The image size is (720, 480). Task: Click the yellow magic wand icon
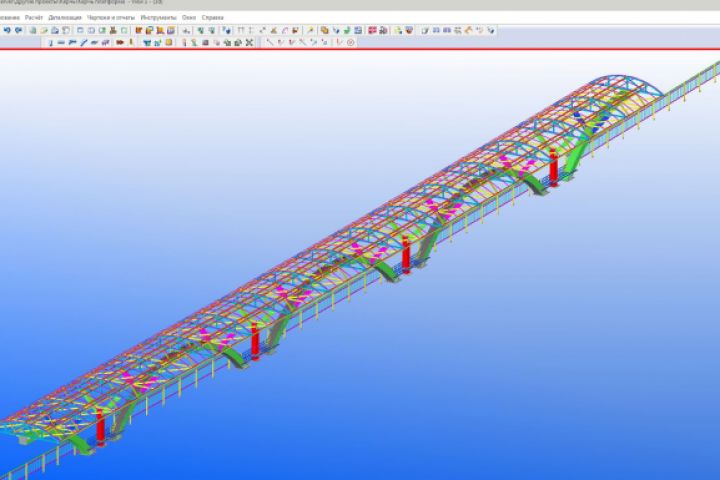[x=310, y=30]
